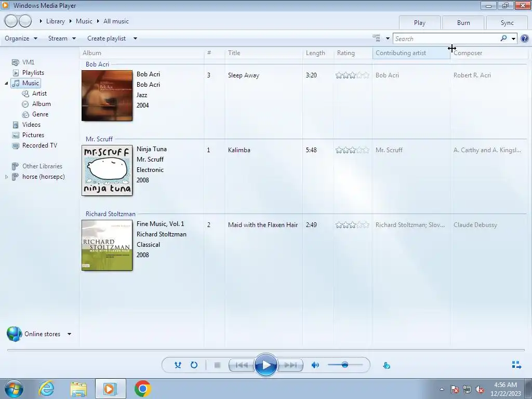The image size is (532, 399).
Task: Collapse the Music tree node
Action: [6, 84]
